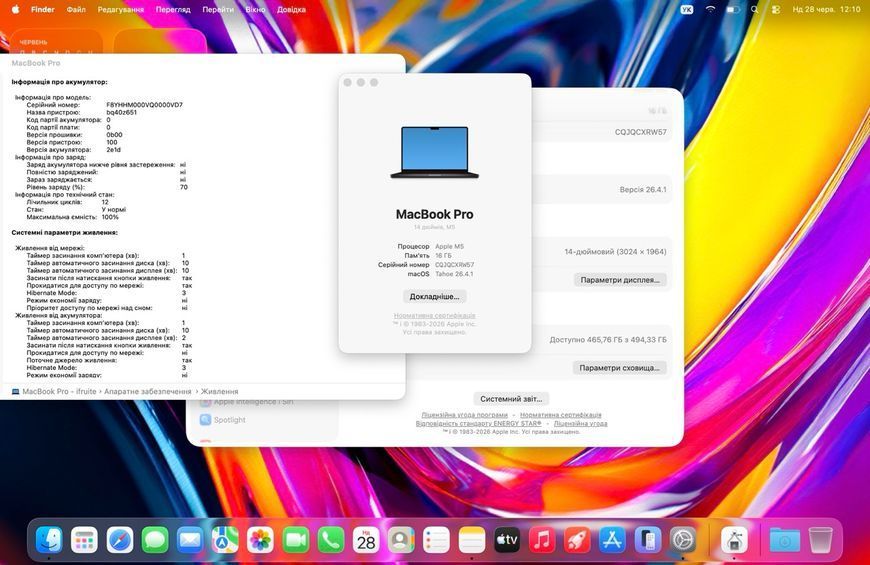
Task: Open Параметри дисплея… settings
Action: (620, 280)
